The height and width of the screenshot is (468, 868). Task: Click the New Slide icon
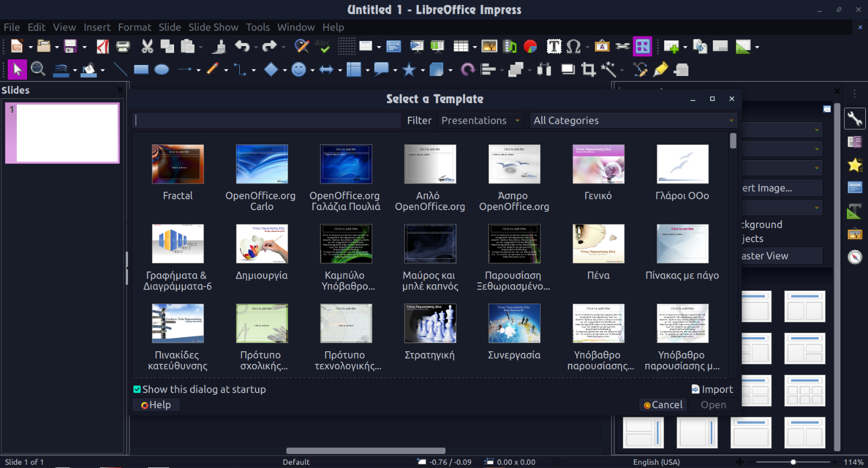point(672,47)
